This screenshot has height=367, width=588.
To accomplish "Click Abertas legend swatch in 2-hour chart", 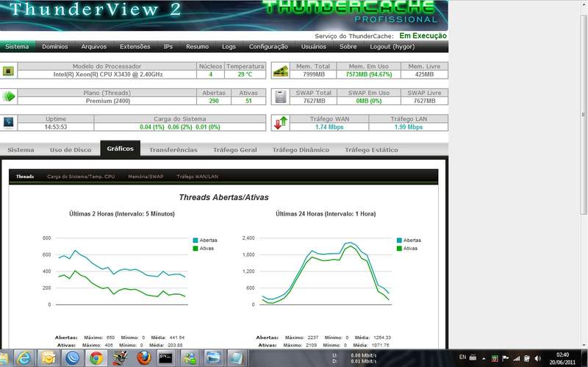I will 196,240.
